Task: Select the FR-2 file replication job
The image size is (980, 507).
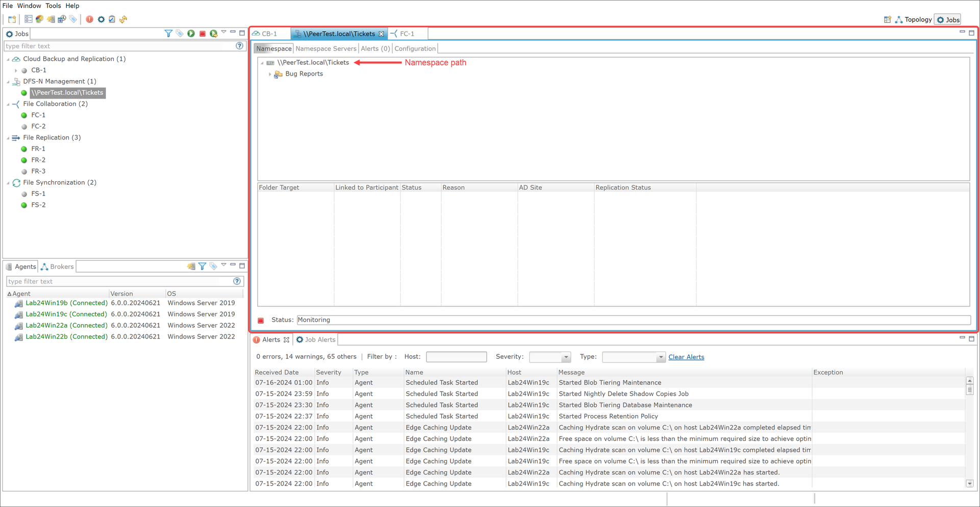Action: 38,160
